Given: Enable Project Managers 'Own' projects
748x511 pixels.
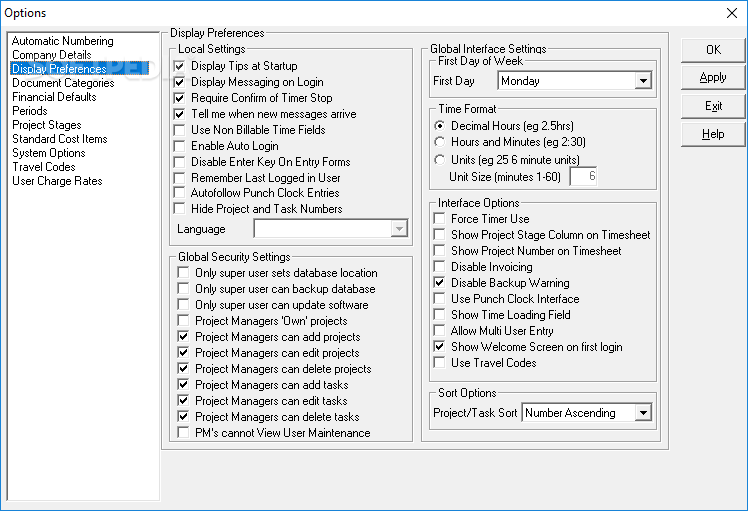Looking at the screenshot, I should click(x=183, y=321).
